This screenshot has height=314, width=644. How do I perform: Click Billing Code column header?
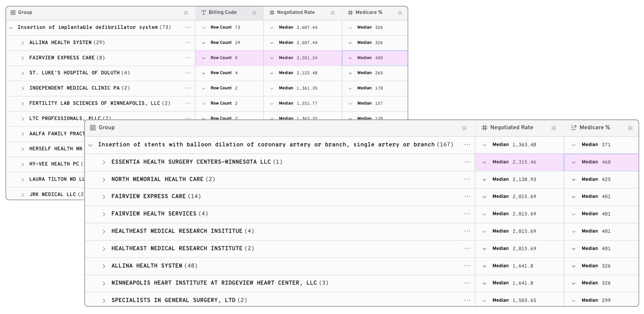click(222, 12)
